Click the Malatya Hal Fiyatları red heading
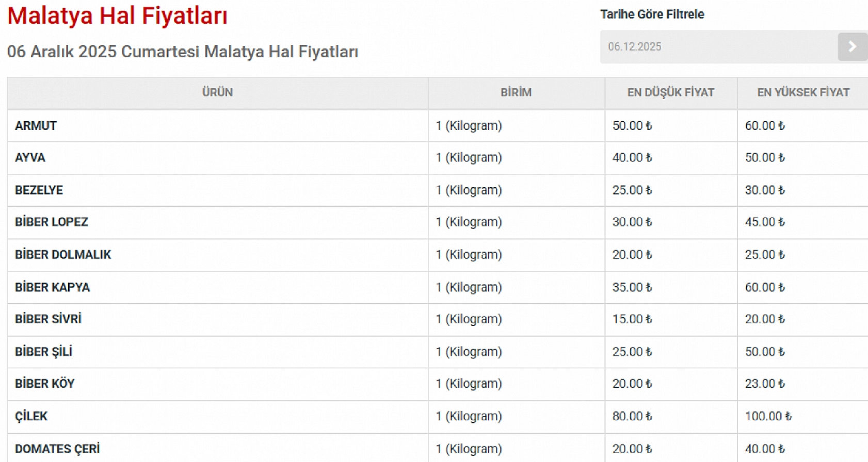Screen dimensions: 868x462 117,16
